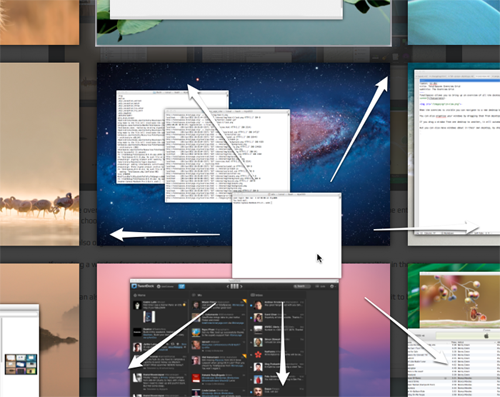Image resolution: width=500 pixels, height=397 pixels.
Task: Click the TweetDeck logo icon
Action: (x=134, y=286)
